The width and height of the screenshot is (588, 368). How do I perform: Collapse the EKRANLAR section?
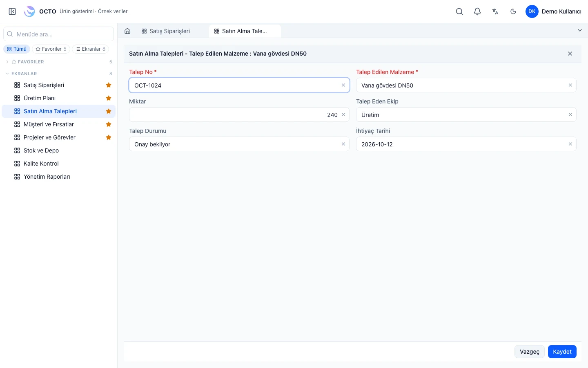click(7, 74)
